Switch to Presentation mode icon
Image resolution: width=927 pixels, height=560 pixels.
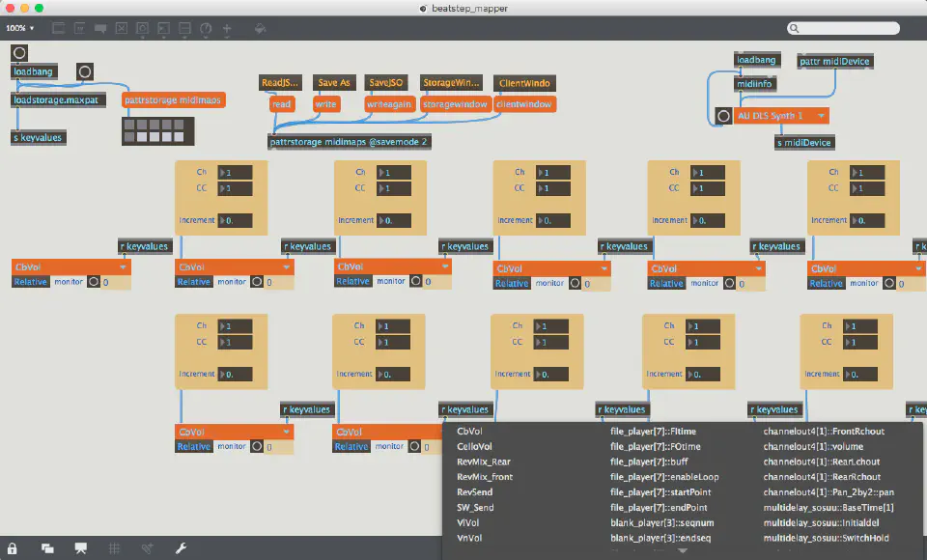81,548
